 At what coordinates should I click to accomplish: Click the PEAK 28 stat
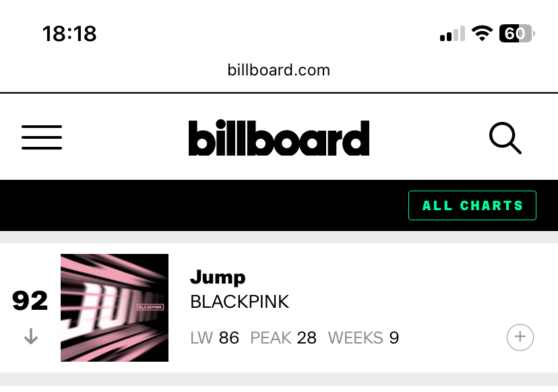(283, 338)
